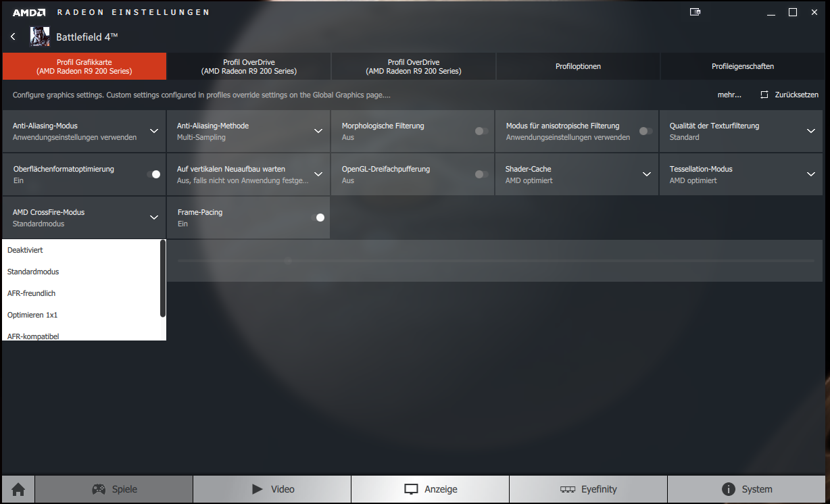This screenshot has width=830, height=504.
Task: Click the faded slider track below Frame-Pacing
Action: point(495,261)
